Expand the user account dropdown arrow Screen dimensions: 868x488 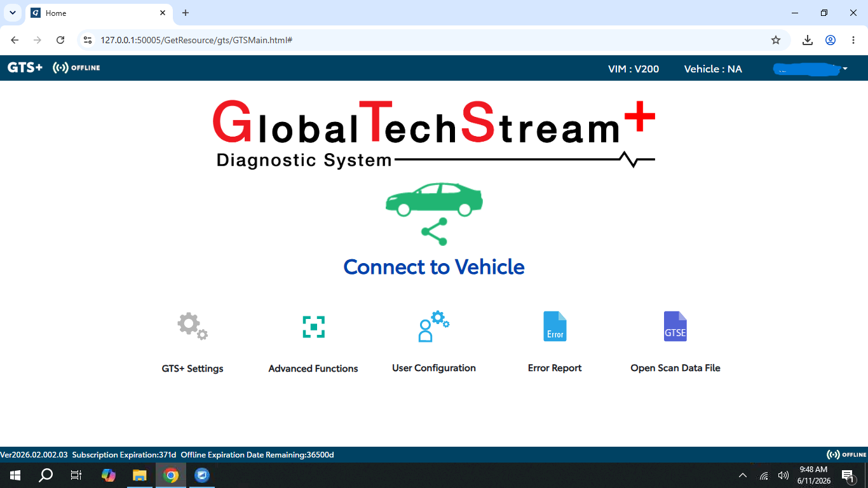[845, 69]
